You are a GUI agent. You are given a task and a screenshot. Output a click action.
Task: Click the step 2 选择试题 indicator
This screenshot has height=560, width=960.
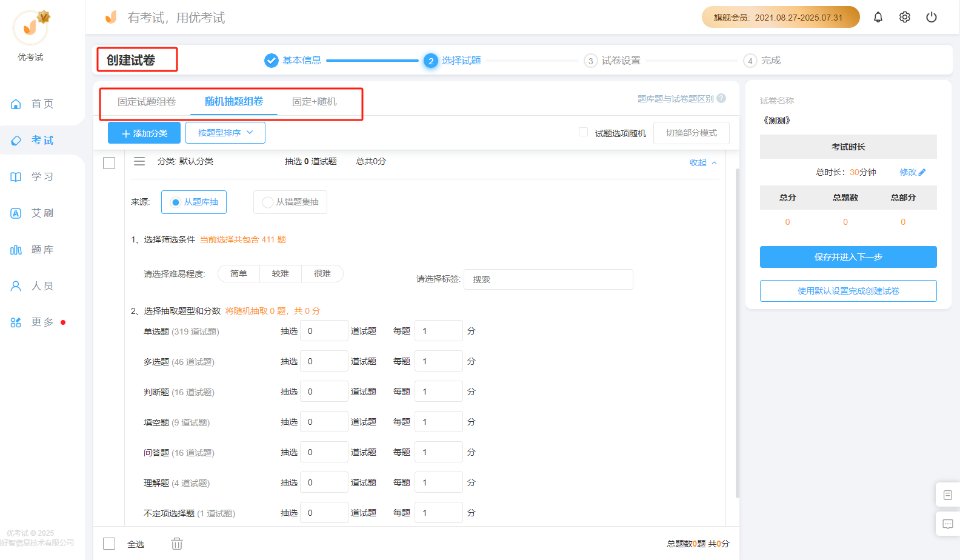(x=431, y=61)
